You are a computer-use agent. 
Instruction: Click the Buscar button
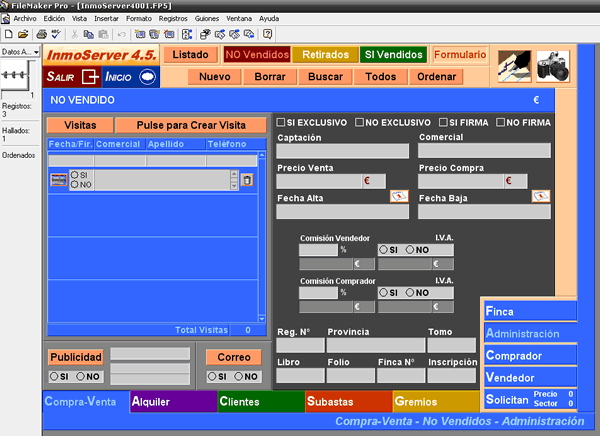[x=325, y=77]
